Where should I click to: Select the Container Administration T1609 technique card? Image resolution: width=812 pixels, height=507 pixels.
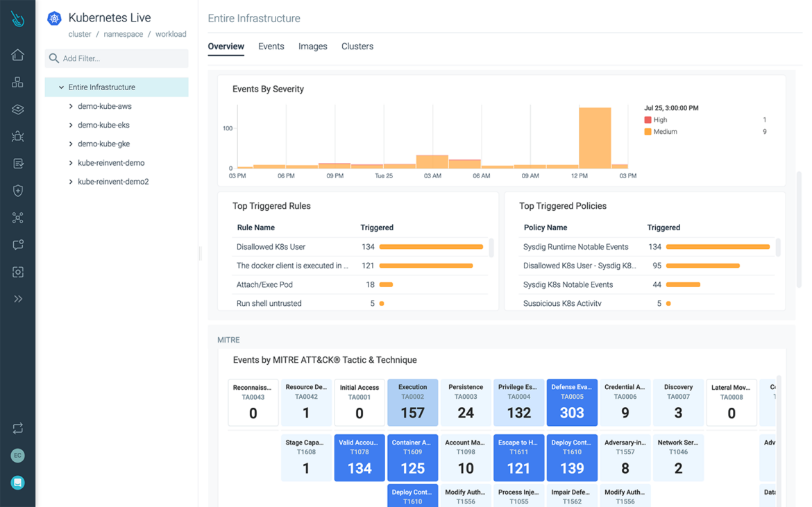[x=413, y=458]
